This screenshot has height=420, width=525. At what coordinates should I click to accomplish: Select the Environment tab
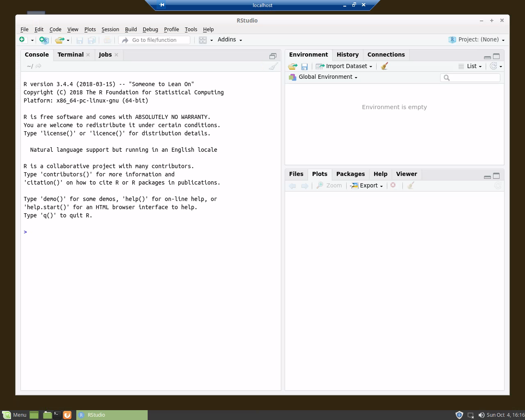[308, 55]
